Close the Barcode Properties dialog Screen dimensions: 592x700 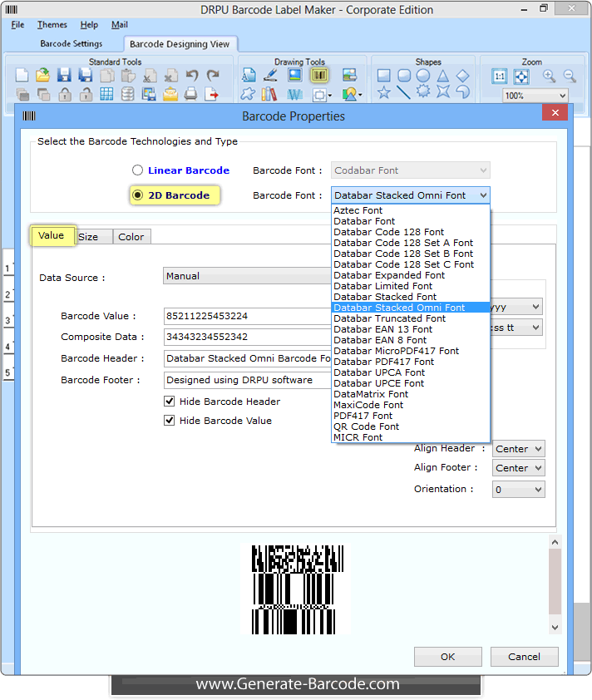[555, 112]
